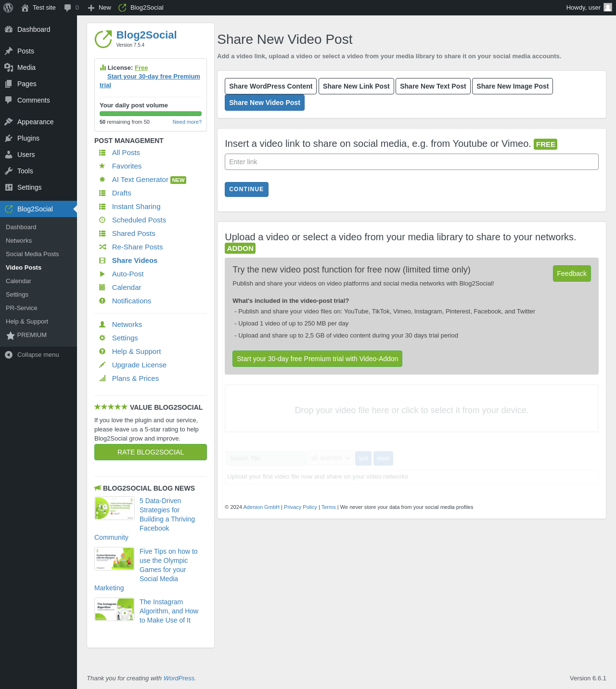Open the all authors dropdown

pos(331,458)
